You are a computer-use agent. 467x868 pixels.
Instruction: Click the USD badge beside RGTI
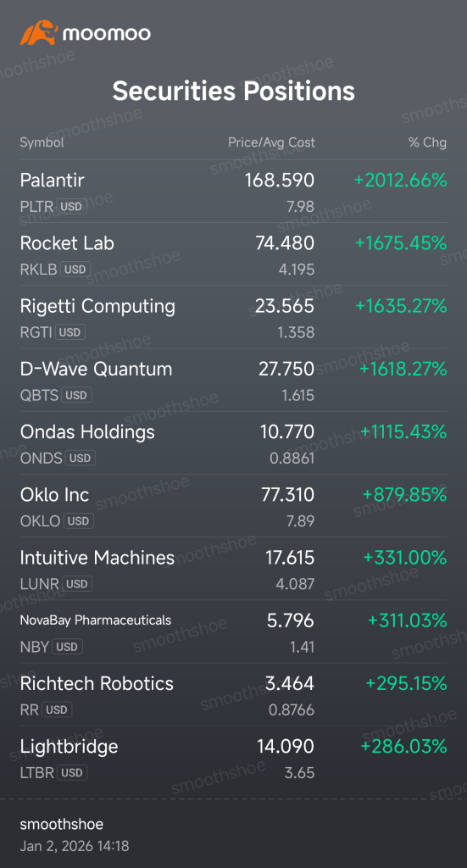coord(70,332)
